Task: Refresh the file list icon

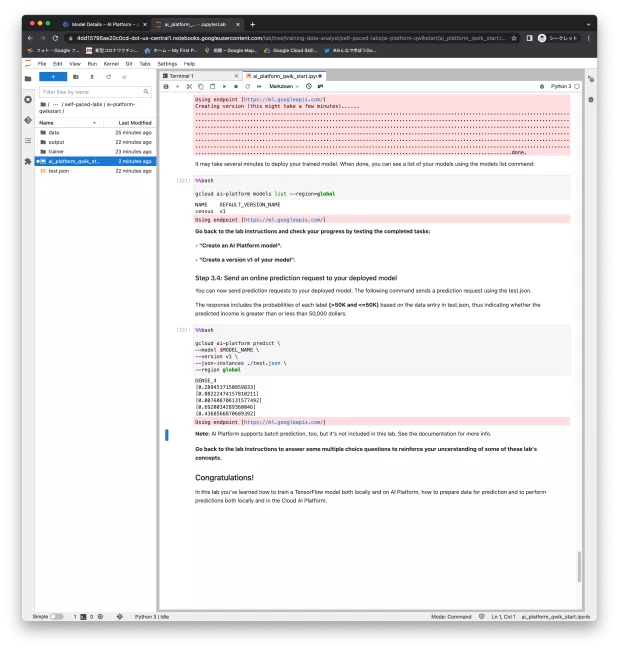Action: (x=108, y=77)
